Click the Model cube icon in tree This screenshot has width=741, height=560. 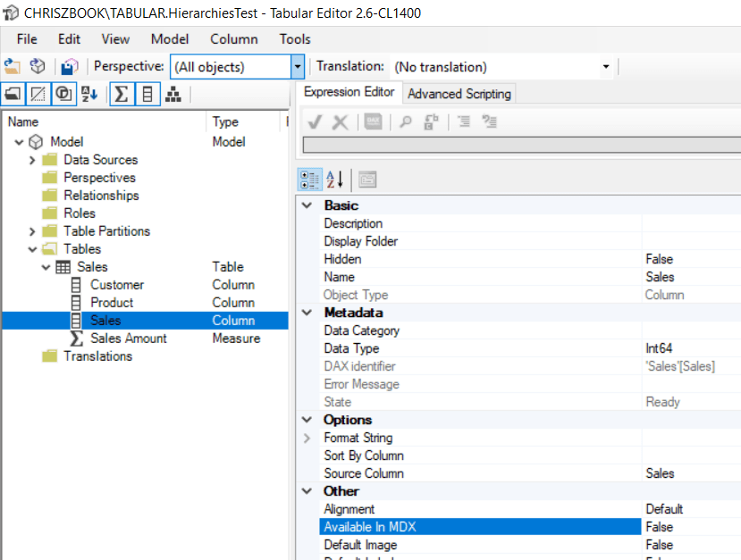click(x=36, y=142)
